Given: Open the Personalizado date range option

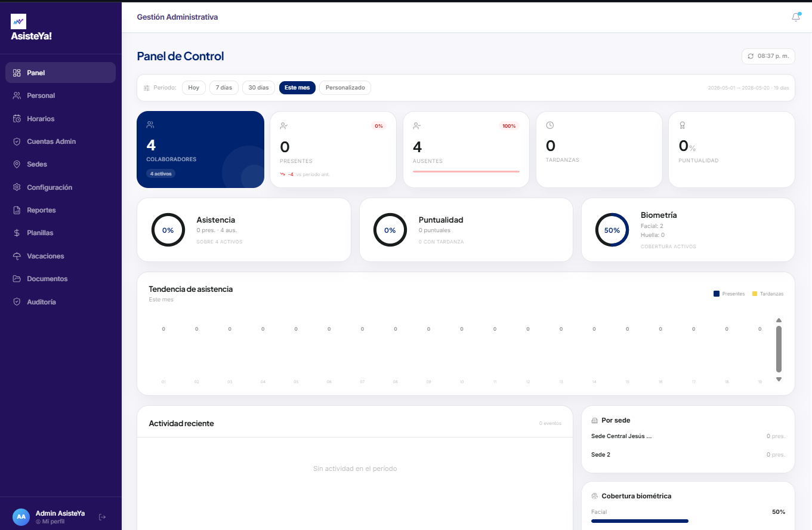Looking at the screenshot, I should coord(345,88).
